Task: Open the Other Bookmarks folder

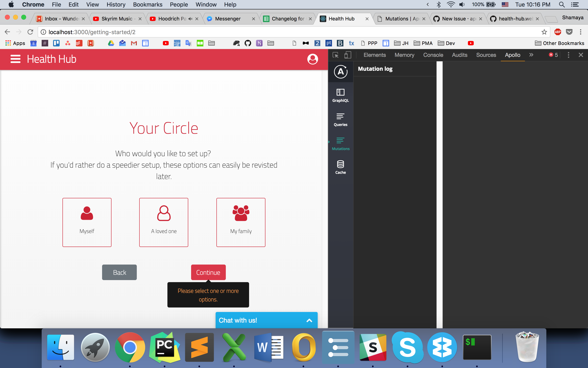Action: 560,43
